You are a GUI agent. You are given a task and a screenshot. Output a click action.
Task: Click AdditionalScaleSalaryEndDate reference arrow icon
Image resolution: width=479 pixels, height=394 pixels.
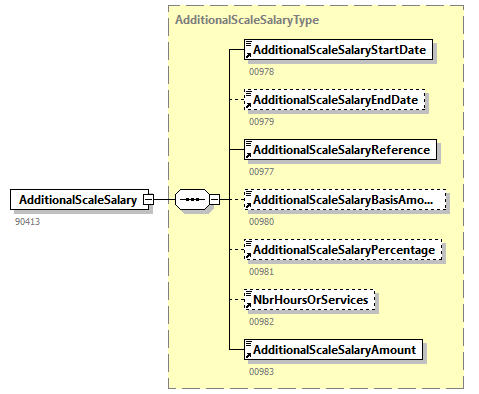(x=248, y=105)
